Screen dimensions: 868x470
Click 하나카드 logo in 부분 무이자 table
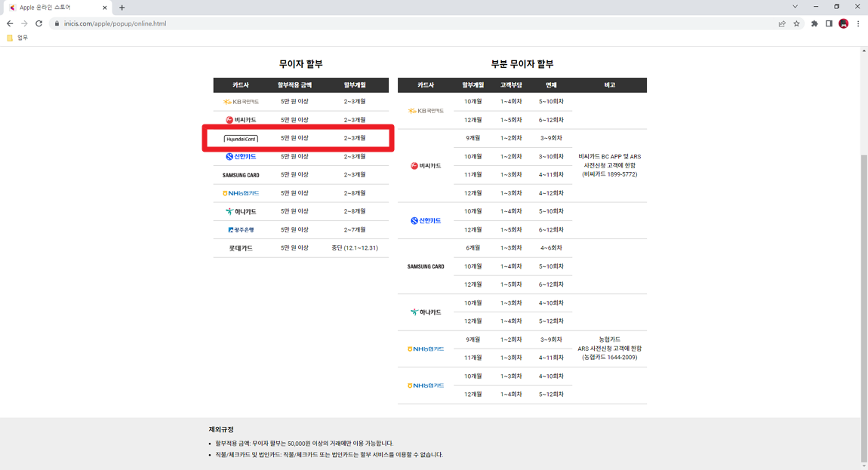click(426, 312)
